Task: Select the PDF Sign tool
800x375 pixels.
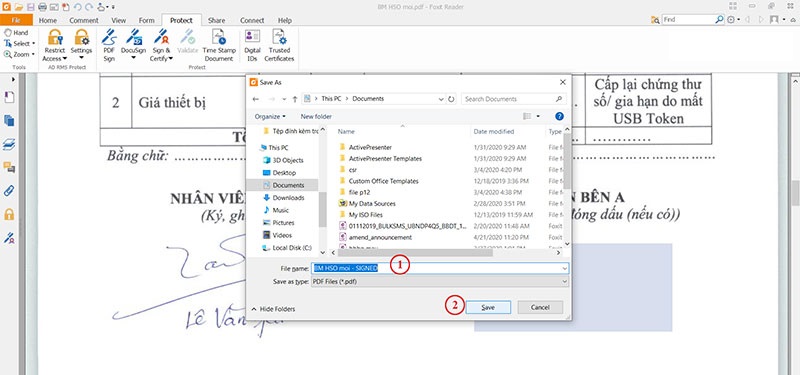Action: [109, 45]
